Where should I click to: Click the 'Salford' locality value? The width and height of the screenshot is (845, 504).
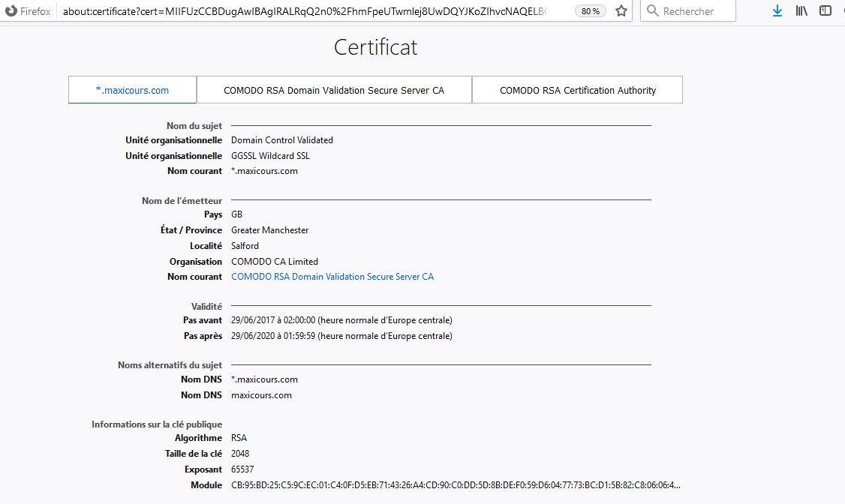point(245,245)
